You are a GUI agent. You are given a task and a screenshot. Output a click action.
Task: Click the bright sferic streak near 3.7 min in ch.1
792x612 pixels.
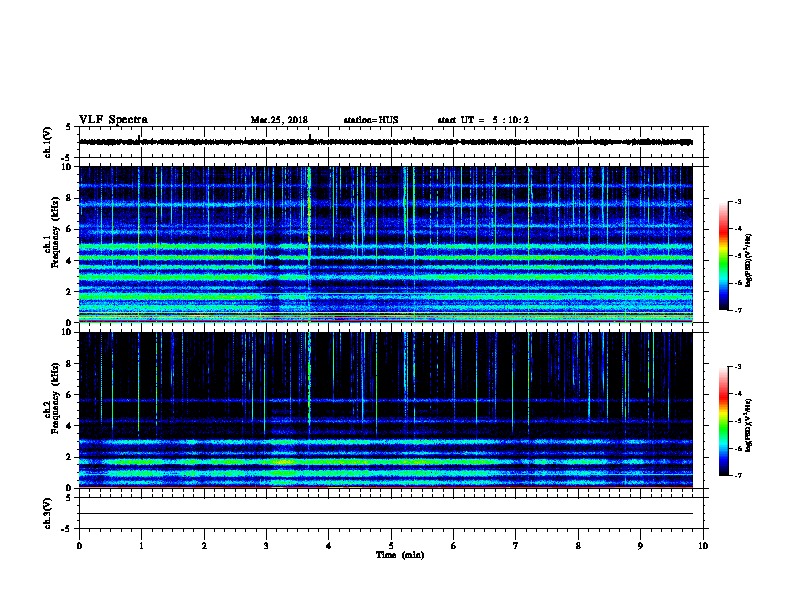tap(309, 244)
